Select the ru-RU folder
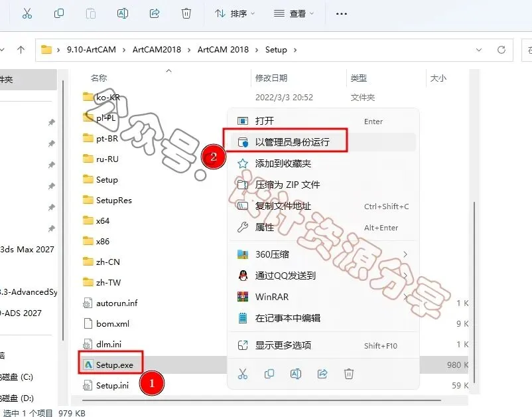Viewport: 532px width, 417px height. (x=107, y=159)
